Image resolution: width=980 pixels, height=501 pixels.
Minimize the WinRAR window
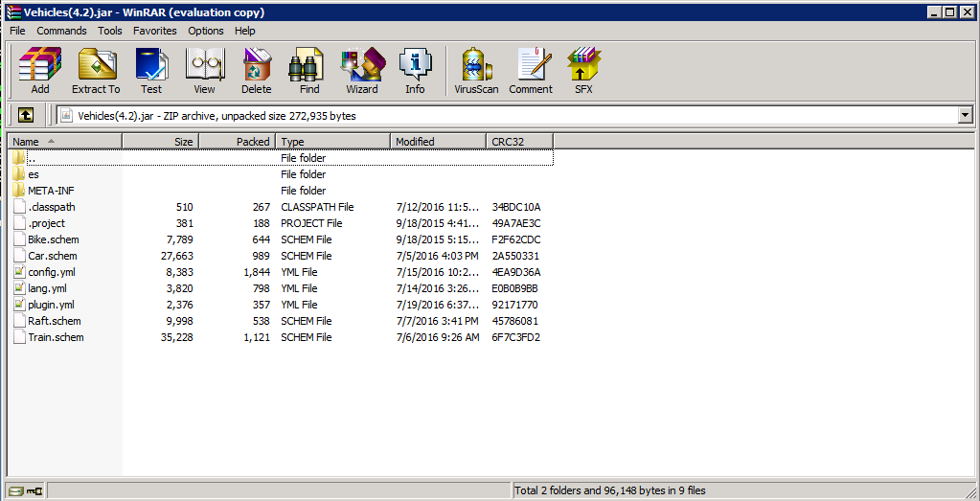(935, 12)
